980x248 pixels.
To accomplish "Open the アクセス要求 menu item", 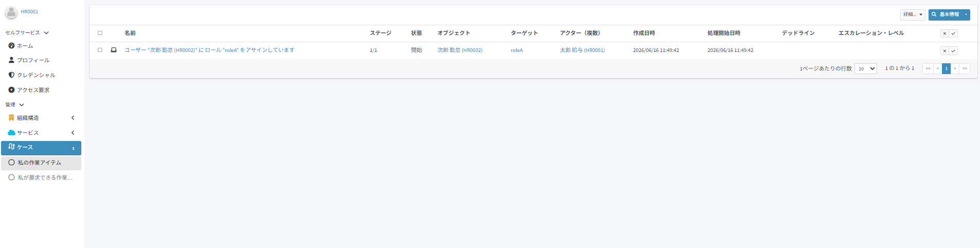I will tap(41, 90).
